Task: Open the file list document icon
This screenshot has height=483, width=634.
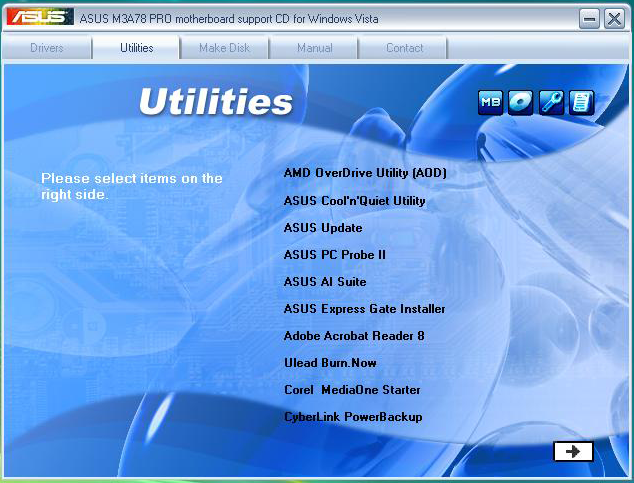Action: pos(581,102)
